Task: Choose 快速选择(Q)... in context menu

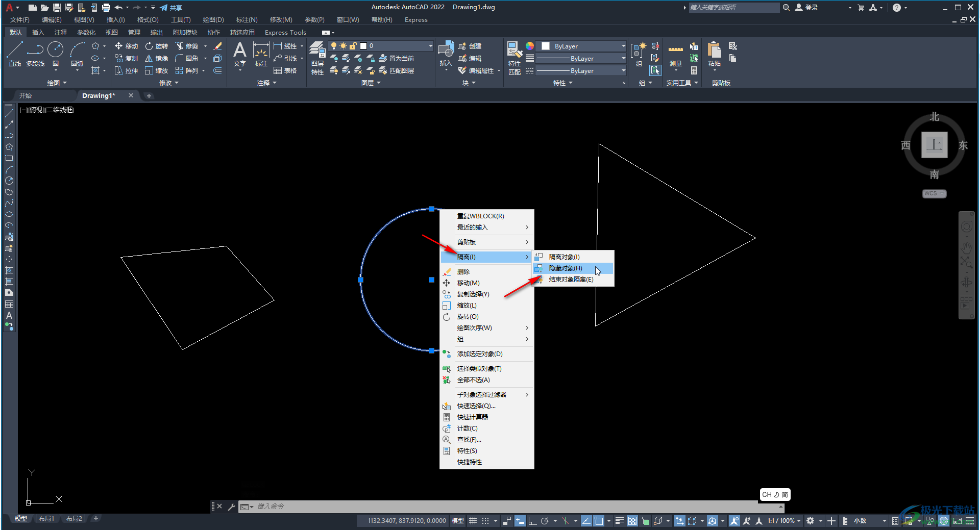Action: click(x=487, y=406)
